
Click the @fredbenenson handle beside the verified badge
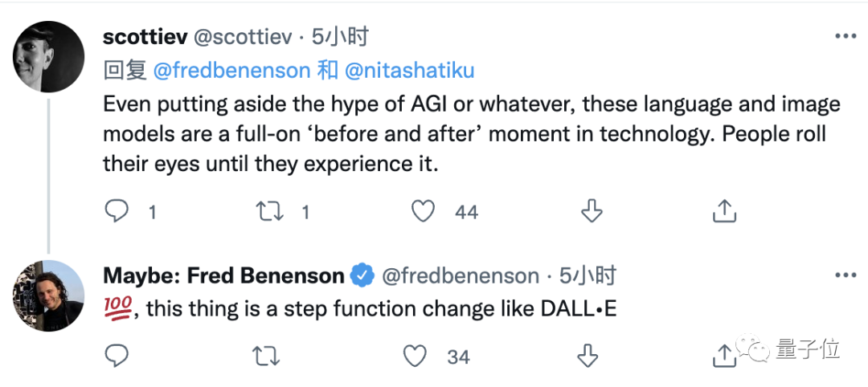point(460,276)
